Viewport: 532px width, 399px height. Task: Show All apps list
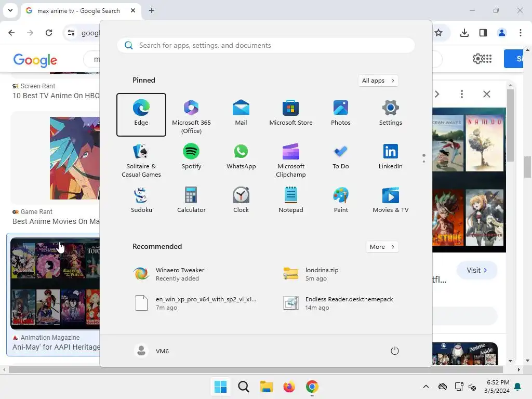pos(378,81)
